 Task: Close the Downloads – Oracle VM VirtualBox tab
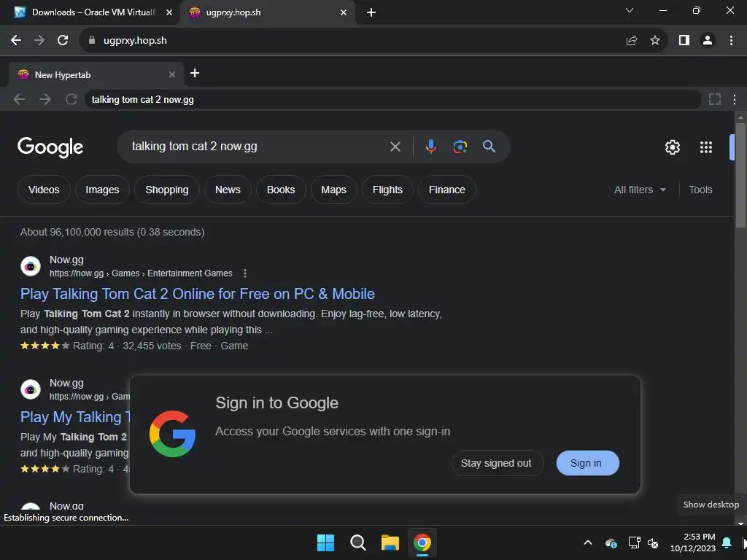click(x=169, y=12)
